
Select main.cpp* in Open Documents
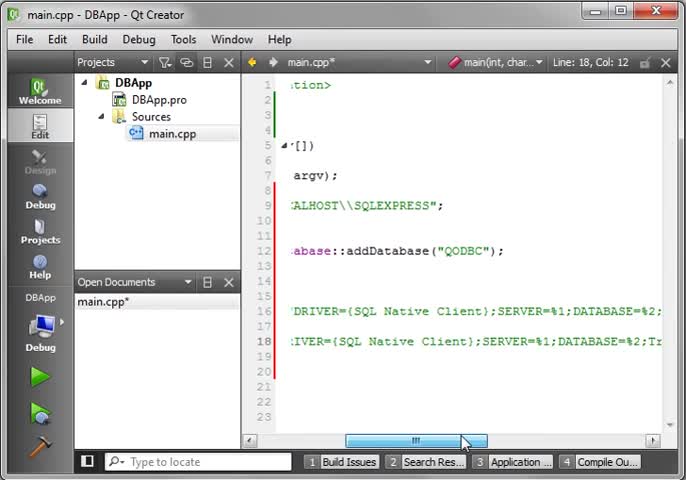click(x=157, y=301)
